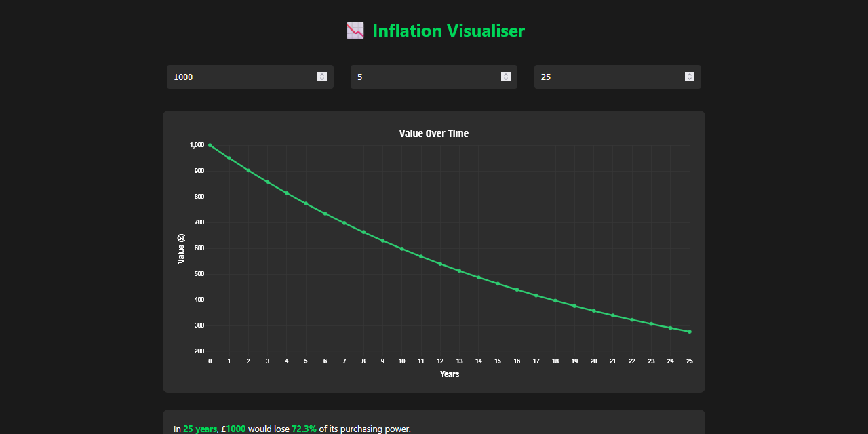Click the green 72.3% percentage text
The width and height of the screenshot is (868, 434).
[x=305, y=429]
